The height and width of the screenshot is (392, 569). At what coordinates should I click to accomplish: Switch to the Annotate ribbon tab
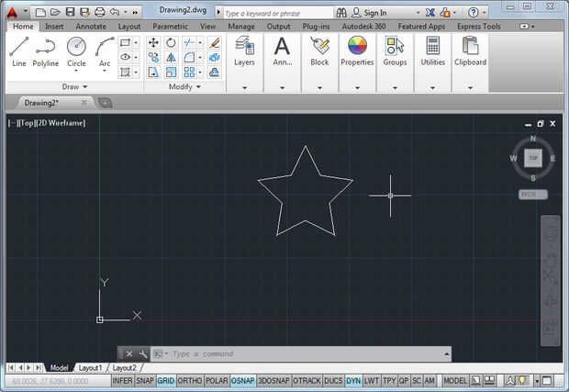point(91,27)
